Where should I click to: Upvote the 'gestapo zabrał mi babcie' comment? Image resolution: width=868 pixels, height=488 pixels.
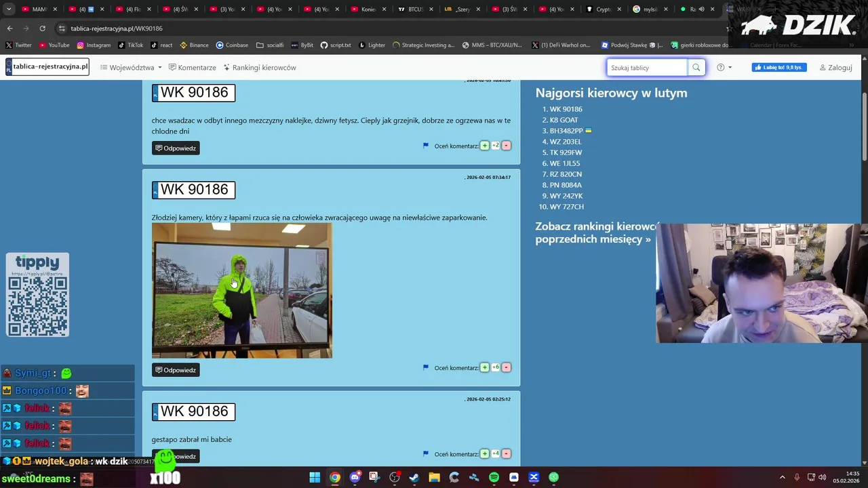coord(484,454)
